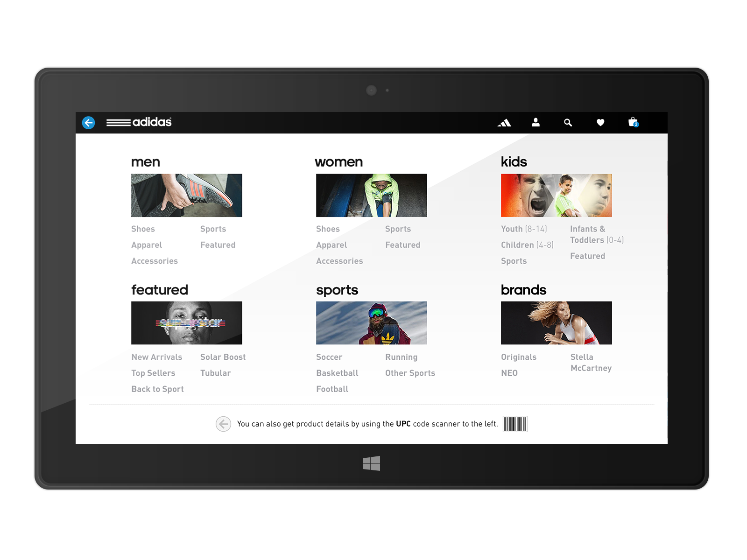The height and width of the screenshot is (560, 747).
Task: Browse New Arrivals
Action: 157,357
